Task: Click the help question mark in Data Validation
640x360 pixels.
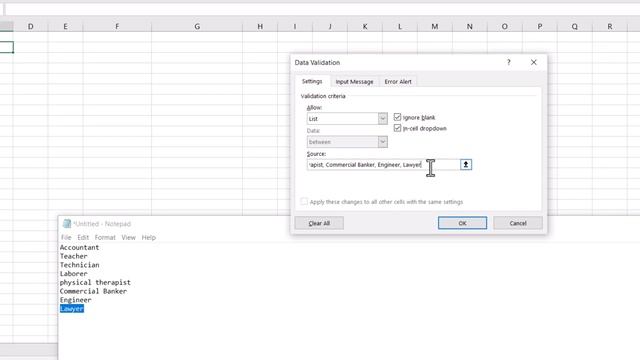Action: [509, 62]
